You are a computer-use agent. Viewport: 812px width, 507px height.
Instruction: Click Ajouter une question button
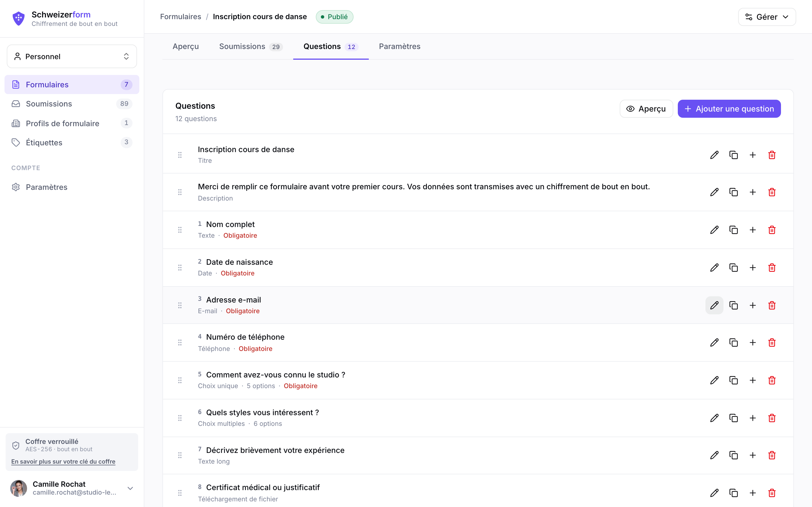coord(729,109)
